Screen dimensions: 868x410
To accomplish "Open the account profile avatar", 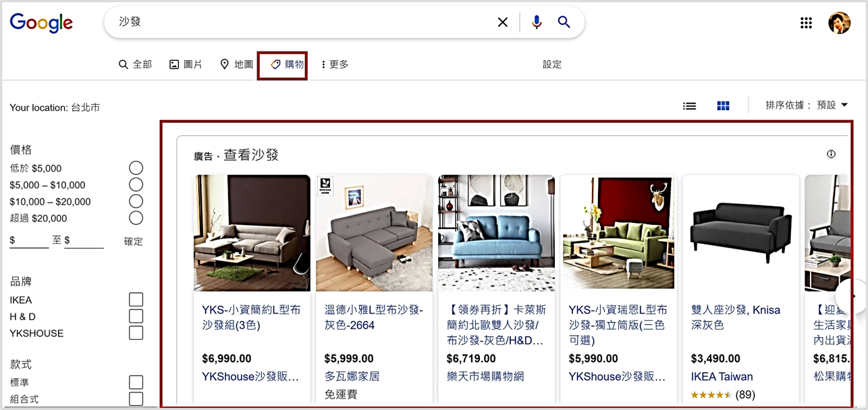I will tap(839, 23).
